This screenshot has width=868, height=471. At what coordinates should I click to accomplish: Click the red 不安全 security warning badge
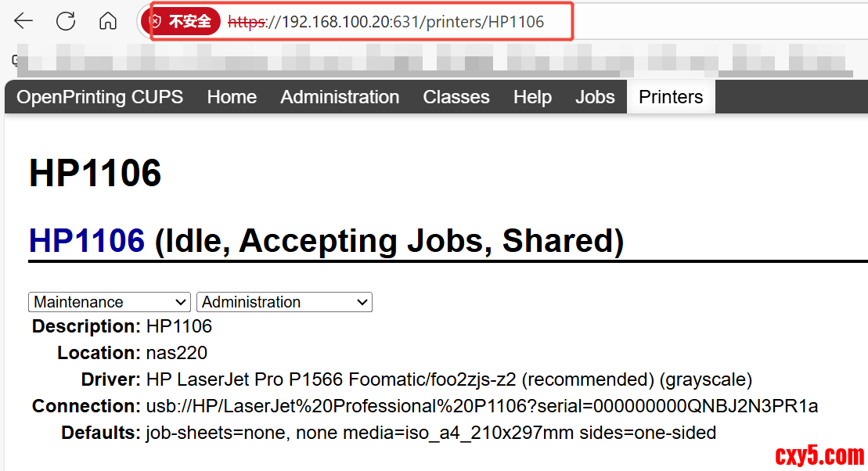coord(184,22)
